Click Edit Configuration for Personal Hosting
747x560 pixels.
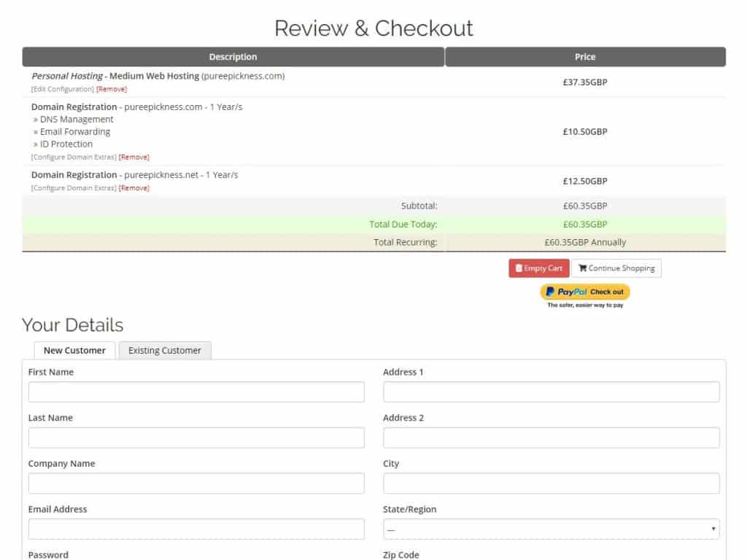tap(63, 89)
